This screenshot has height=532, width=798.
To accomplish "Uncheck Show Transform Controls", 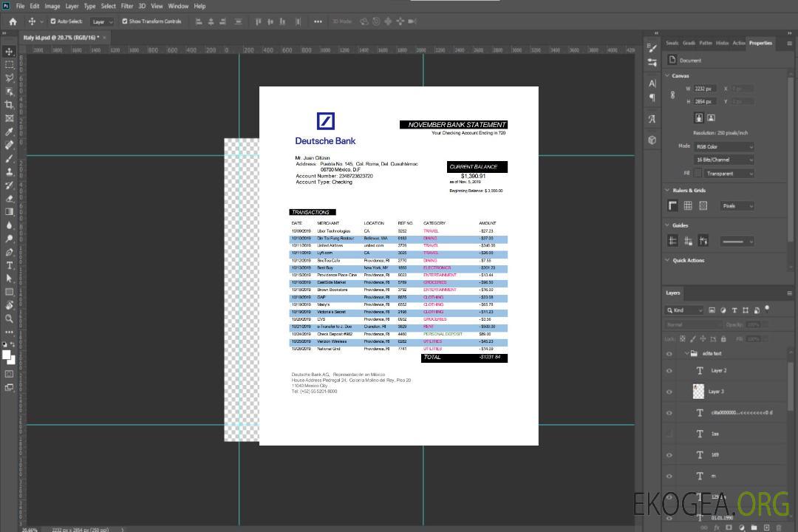I will pos(125,21).
